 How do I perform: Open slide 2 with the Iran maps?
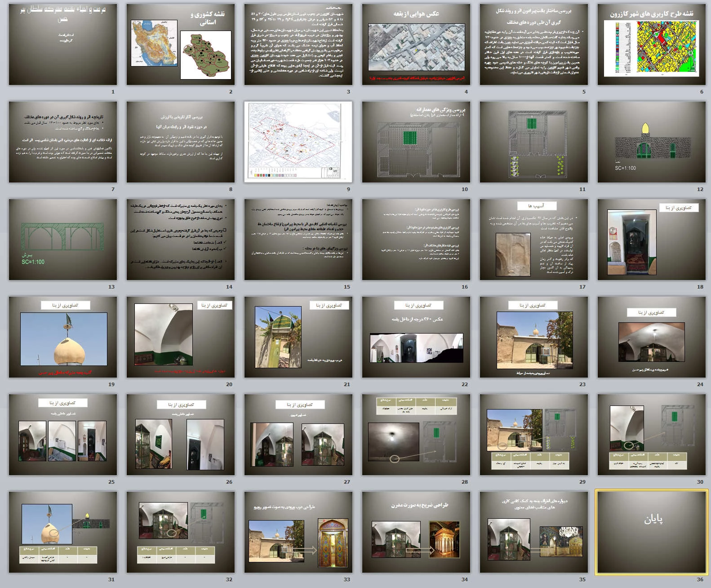(x=181, y=45)
